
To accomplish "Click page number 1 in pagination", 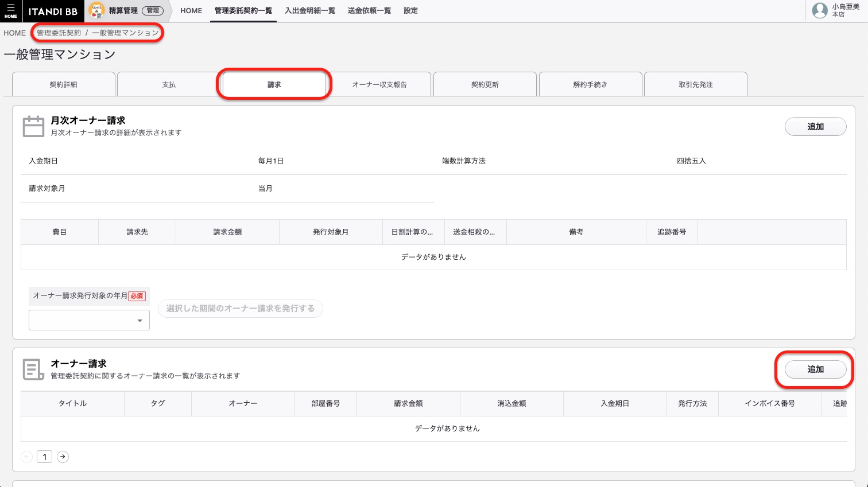I will coord(45,457).
